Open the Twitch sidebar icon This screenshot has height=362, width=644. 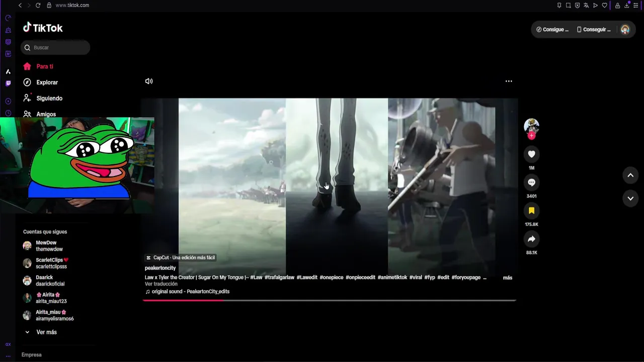point(8,83)
